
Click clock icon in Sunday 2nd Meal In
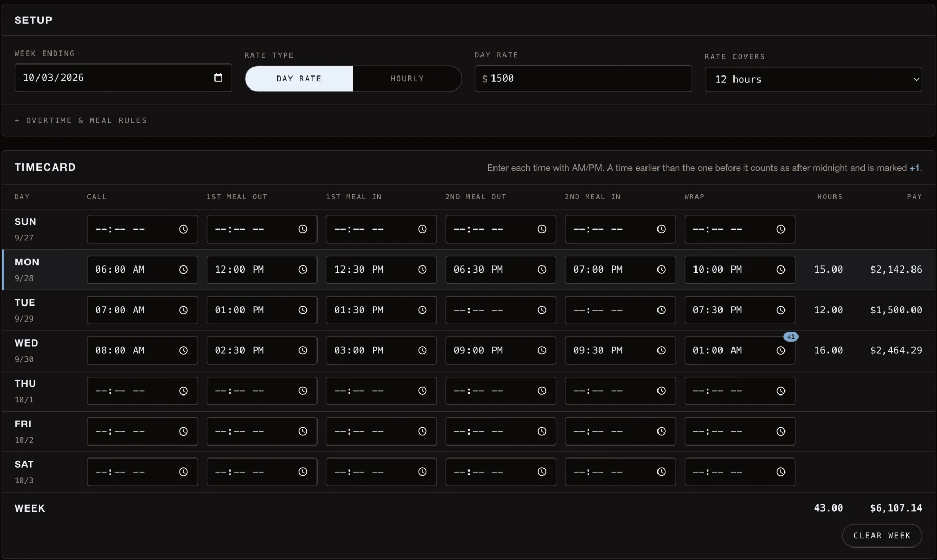[x=661, y=229]
